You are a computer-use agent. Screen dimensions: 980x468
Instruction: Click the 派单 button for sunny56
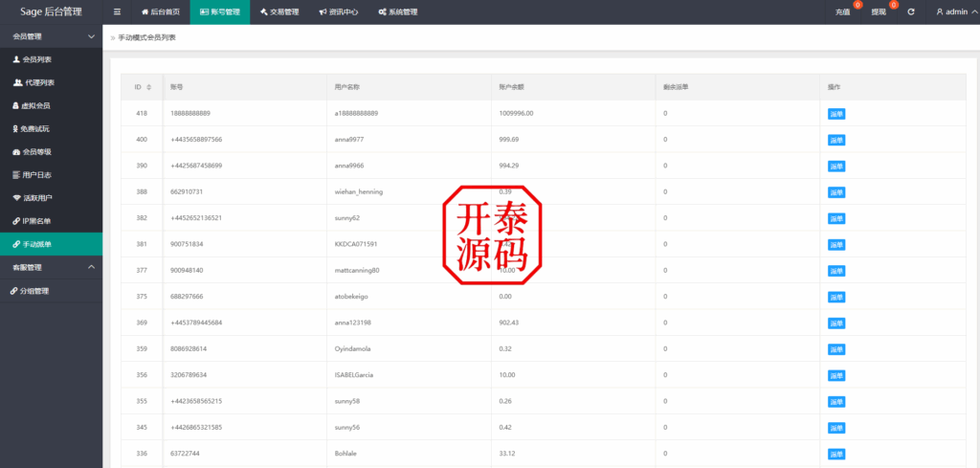[836, 428]
